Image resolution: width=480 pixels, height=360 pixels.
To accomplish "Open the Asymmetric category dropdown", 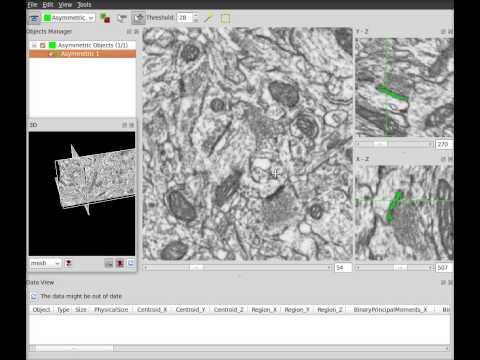I will pyautogui.click(x=69, y=18).
